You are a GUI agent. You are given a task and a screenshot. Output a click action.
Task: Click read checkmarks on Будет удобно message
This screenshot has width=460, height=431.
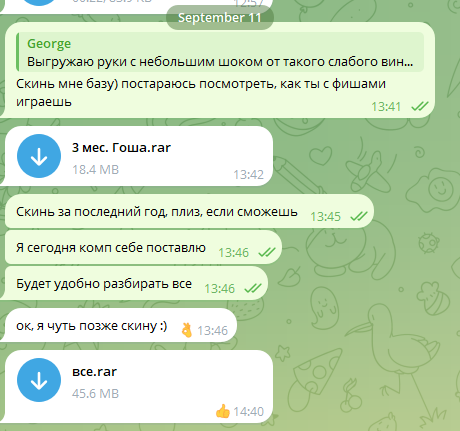click(x=253, y=288)
